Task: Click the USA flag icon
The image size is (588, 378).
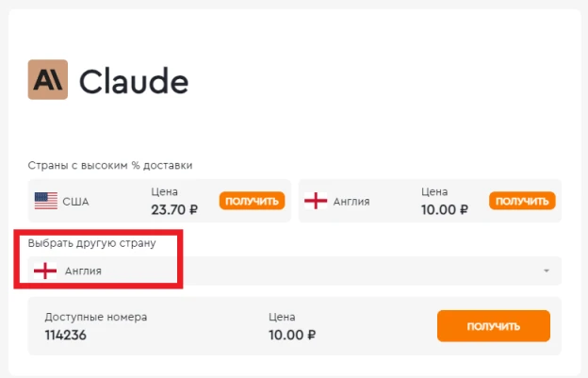Action: [46, 201]
